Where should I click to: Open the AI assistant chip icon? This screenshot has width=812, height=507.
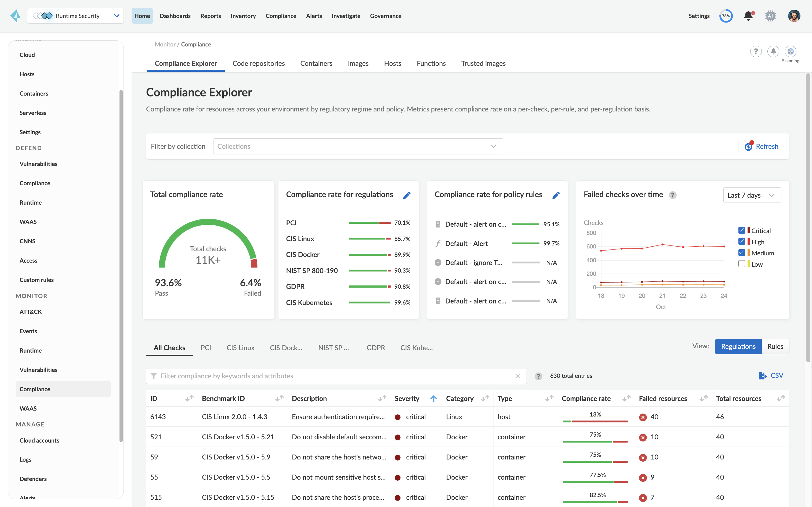point(770,16)
